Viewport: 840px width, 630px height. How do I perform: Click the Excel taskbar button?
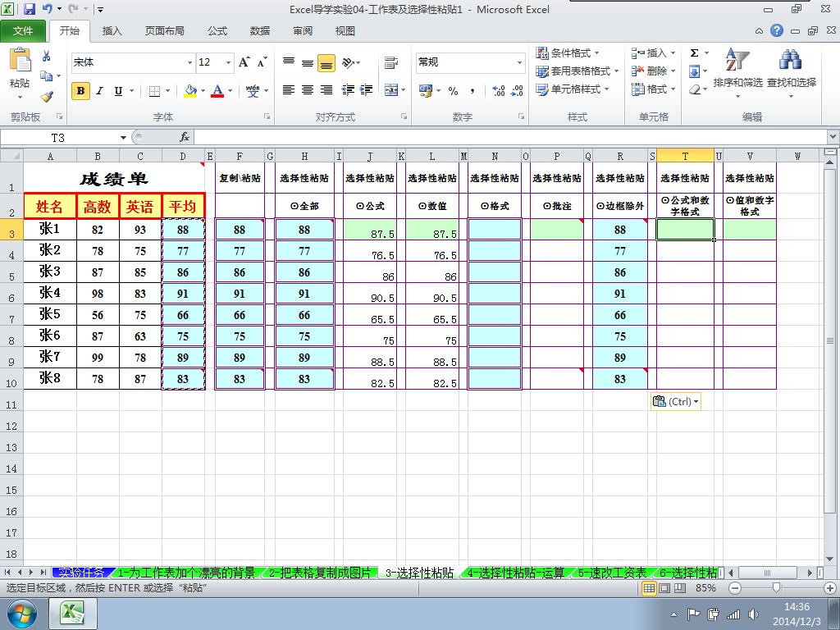[x=73, y=614]
